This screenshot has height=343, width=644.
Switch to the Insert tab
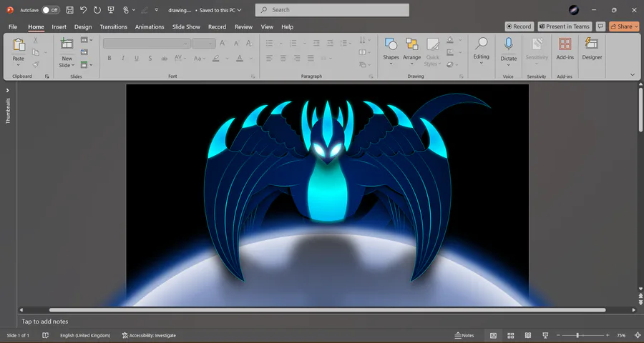click(59, 26)
